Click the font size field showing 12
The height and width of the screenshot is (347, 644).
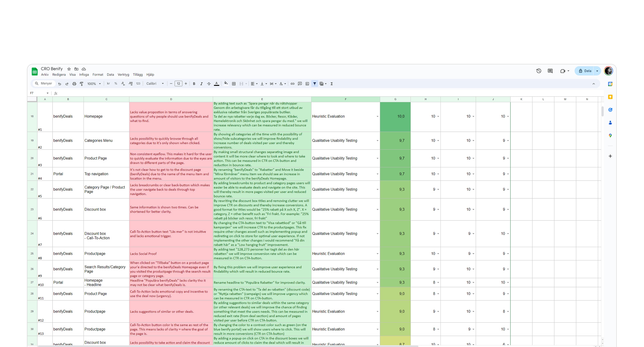[x=178, y=84]
